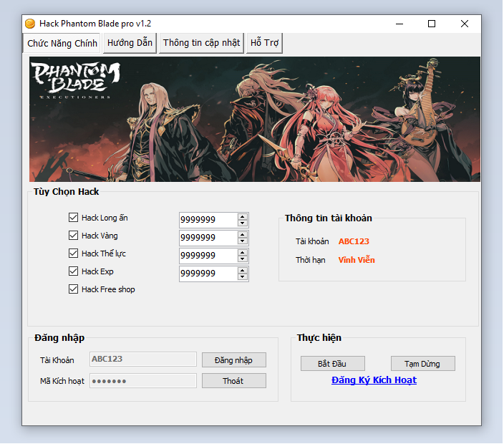Toggle the Hack Vàng checkbox
The height and width of the screenshot is (444, 504).
(73, 236)
